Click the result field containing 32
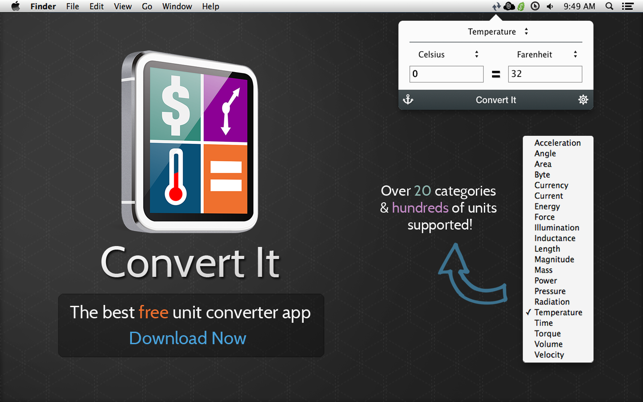This screenshot has height=402, width=643. [x=545, y=74]
